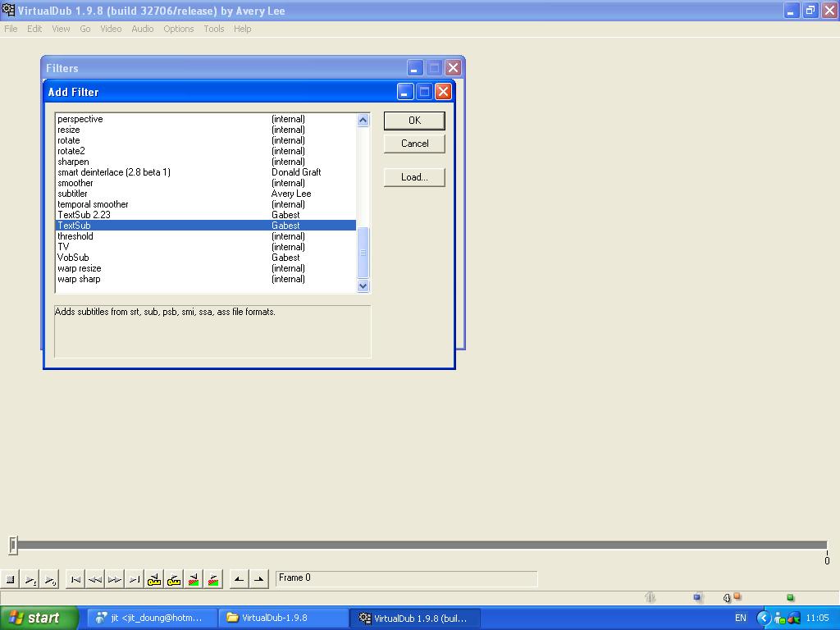Select the TextSub 2.23 filter
The width and height of the screenshot is (840, 630).
[x=206, y=215]
